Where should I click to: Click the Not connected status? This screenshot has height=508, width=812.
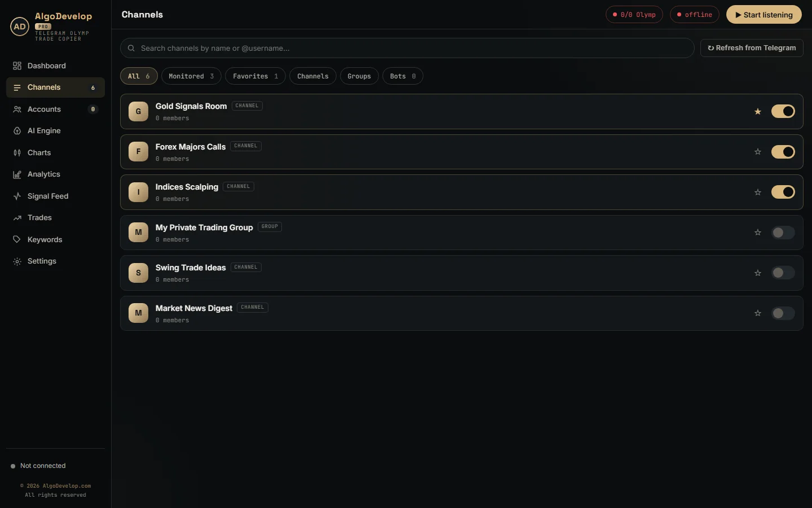tap(38, 466)
